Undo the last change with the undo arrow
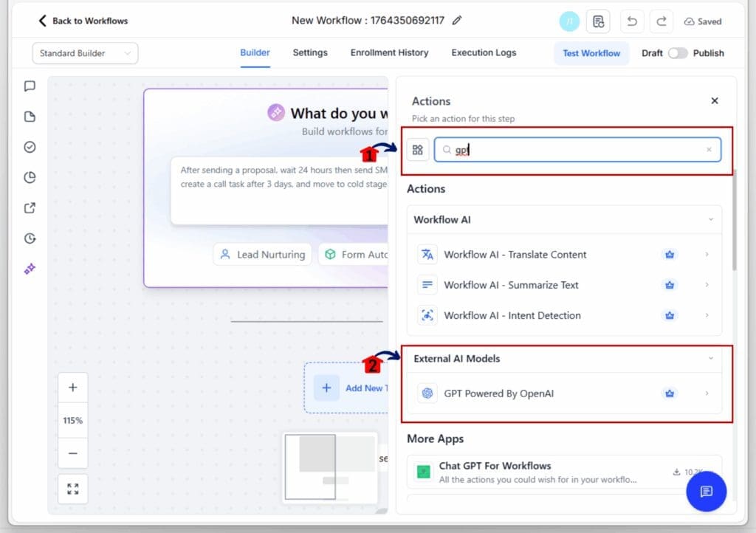The image size is (756, 533). [632, 21]
